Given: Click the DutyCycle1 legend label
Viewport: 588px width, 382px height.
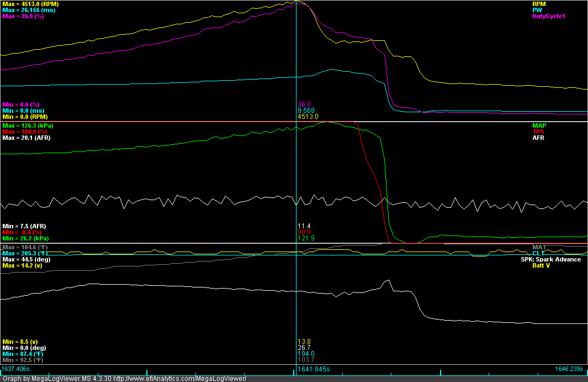Looking at the screenshot, I should tap(549, 16).
